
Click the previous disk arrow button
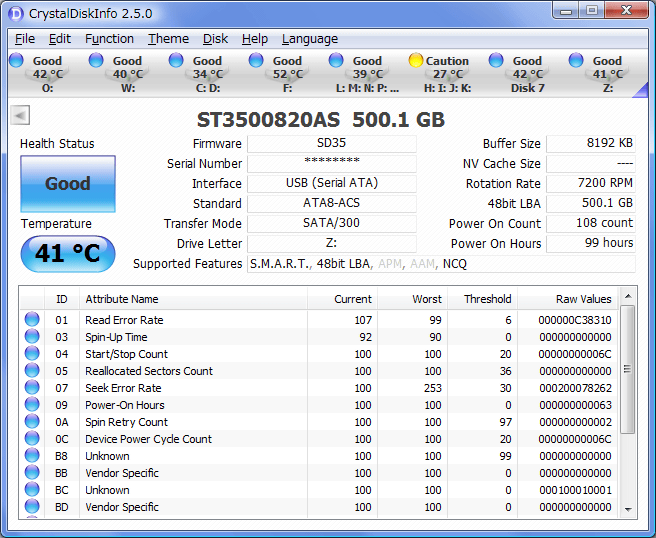19,115
